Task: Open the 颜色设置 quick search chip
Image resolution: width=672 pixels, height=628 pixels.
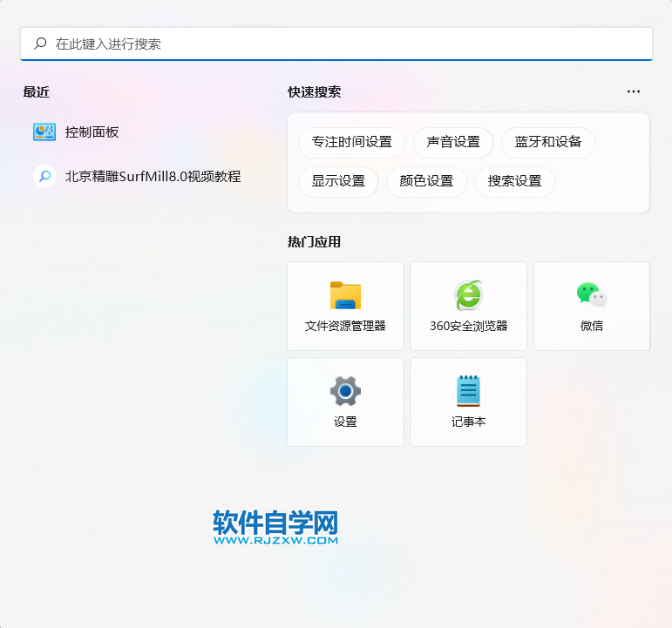Action: [426, 181]
